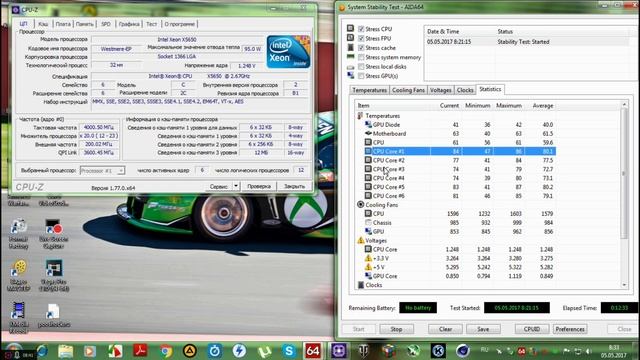Disable the Stress FPU checkbox
Screen dimensions: 640x360
point(361,38)
